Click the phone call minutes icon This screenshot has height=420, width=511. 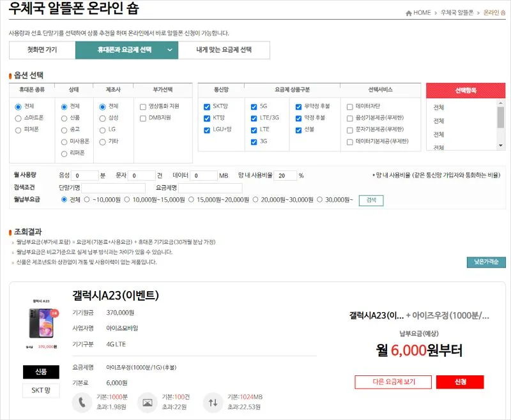point(82,402)
